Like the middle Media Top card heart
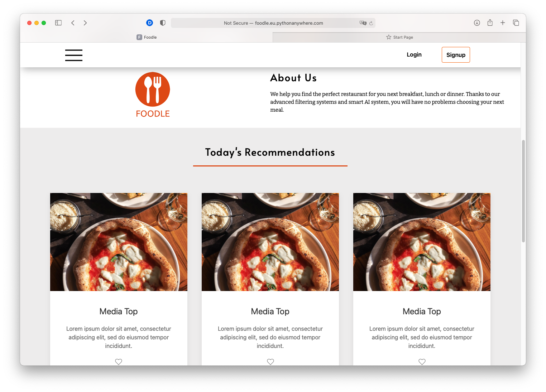Viewport: 546px width, 392px height. (x=270, y=362)
